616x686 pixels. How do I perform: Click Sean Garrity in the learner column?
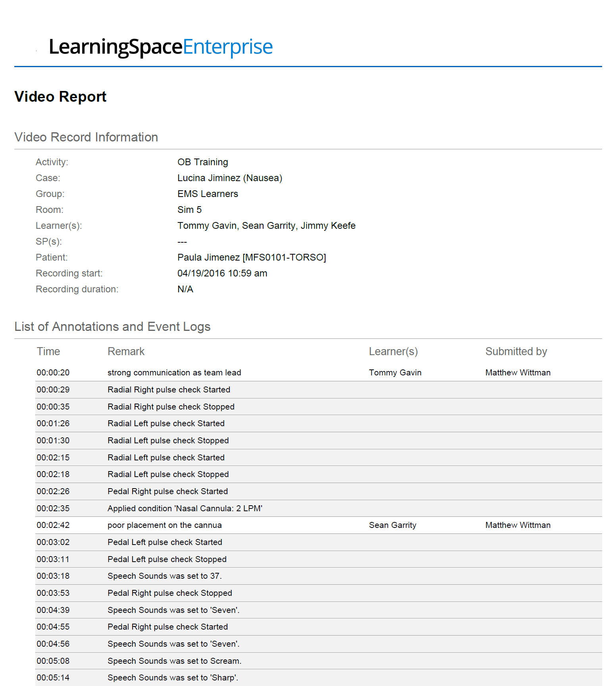pos(393,525)
